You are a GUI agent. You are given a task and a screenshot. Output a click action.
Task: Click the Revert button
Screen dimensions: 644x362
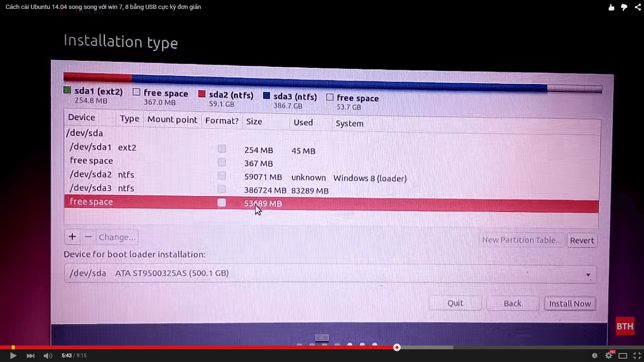[x=582, y=240]
